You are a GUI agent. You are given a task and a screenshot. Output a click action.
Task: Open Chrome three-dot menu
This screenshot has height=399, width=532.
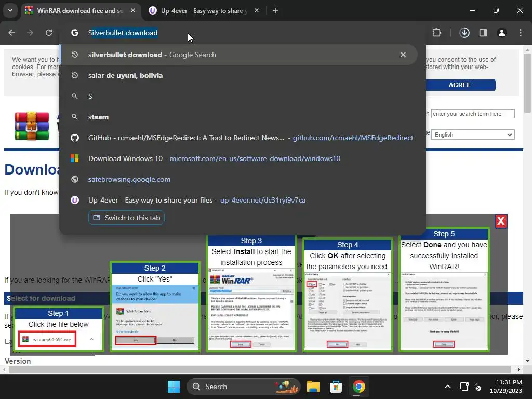[x=521, y=33]
